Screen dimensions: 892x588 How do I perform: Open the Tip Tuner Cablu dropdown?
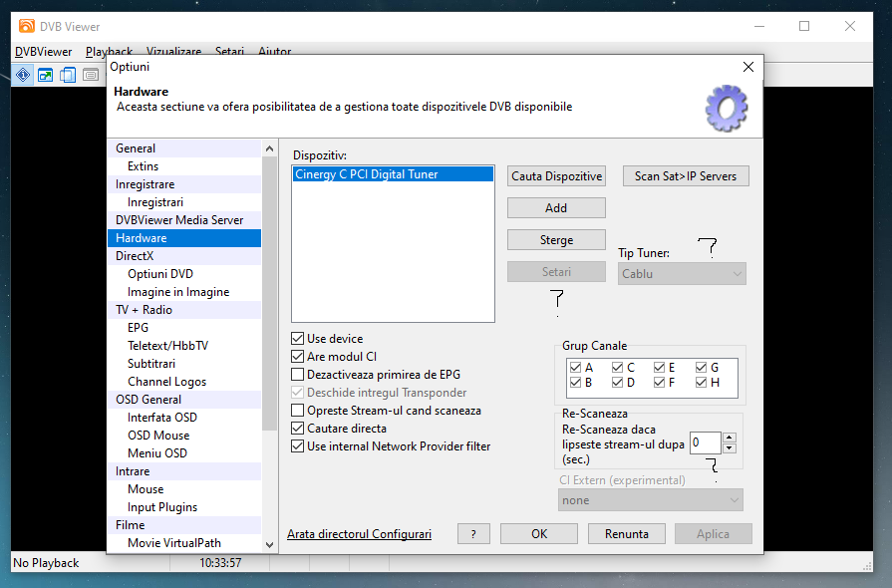(x=682, y=273)
